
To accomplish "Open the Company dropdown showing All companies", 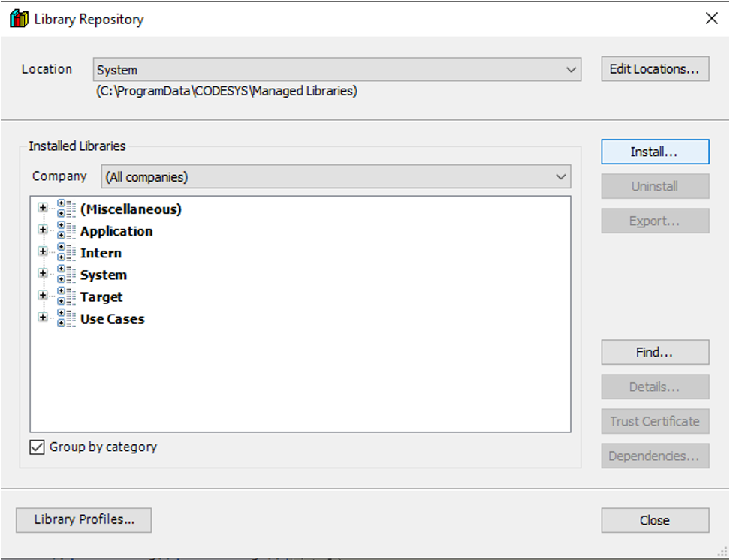I will (336, 177).
